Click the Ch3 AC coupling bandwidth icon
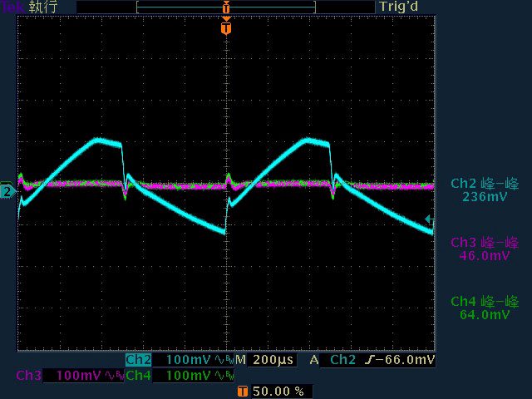The image size is (532, 399). point(112,376)
